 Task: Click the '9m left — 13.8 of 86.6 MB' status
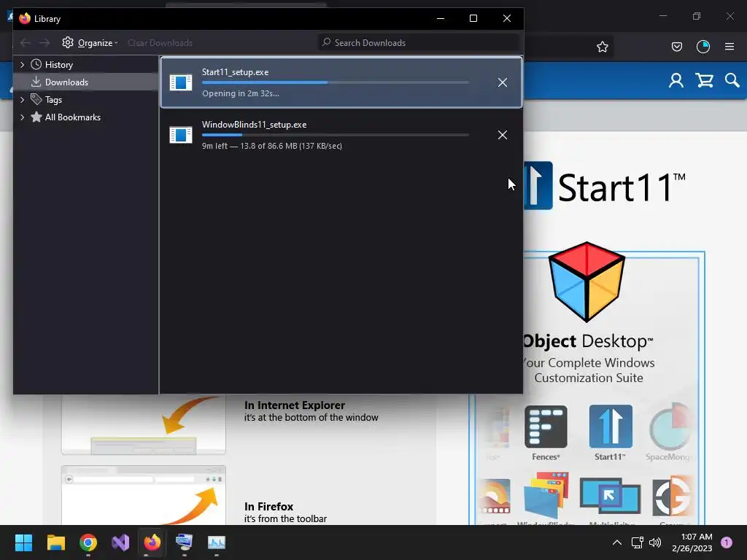[271, 146]
